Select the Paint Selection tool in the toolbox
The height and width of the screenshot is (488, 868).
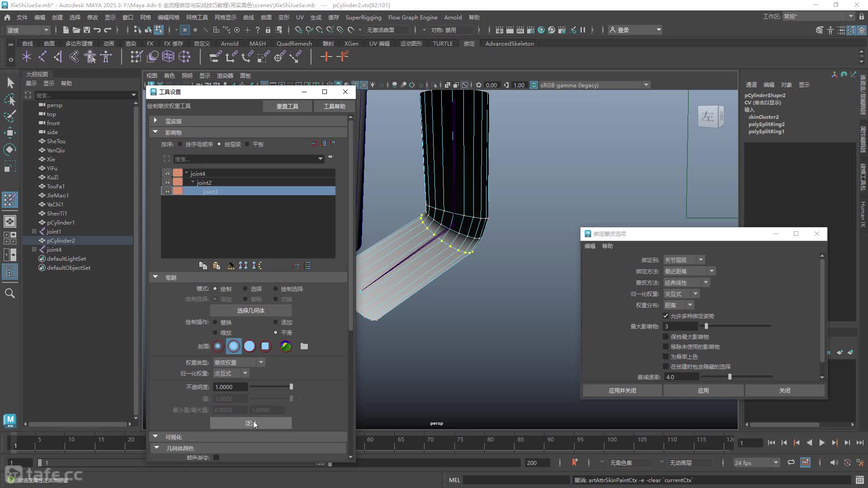(9, 116)
